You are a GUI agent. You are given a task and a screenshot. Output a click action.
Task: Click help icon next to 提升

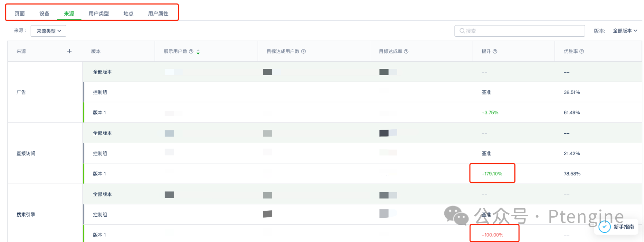495,51
